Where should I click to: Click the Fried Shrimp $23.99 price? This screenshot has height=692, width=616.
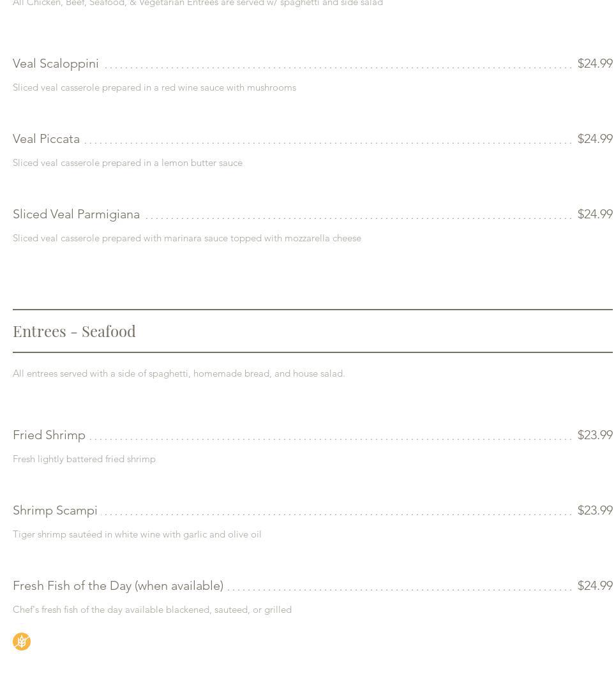[594, 435]
